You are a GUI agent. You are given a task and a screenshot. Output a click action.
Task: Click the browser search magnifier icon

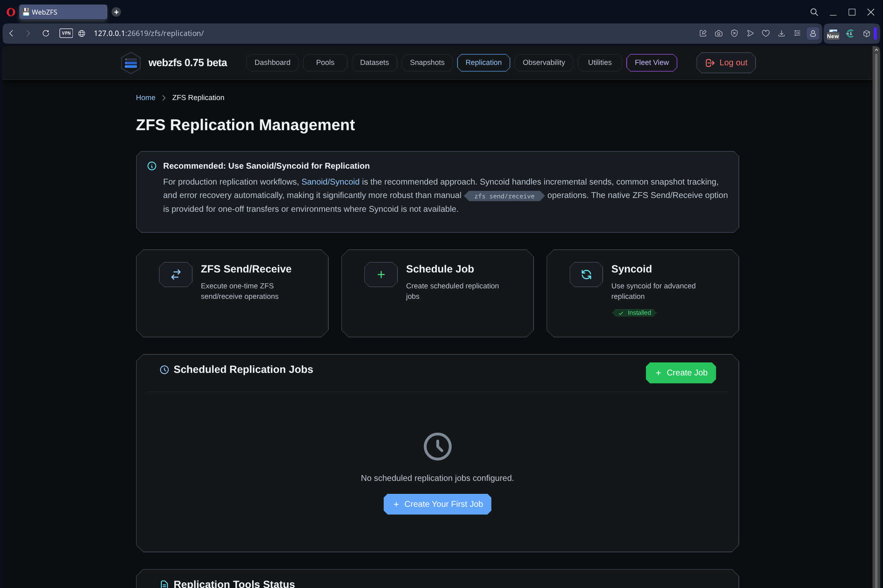pyautogui.click(x=814, y=12)
